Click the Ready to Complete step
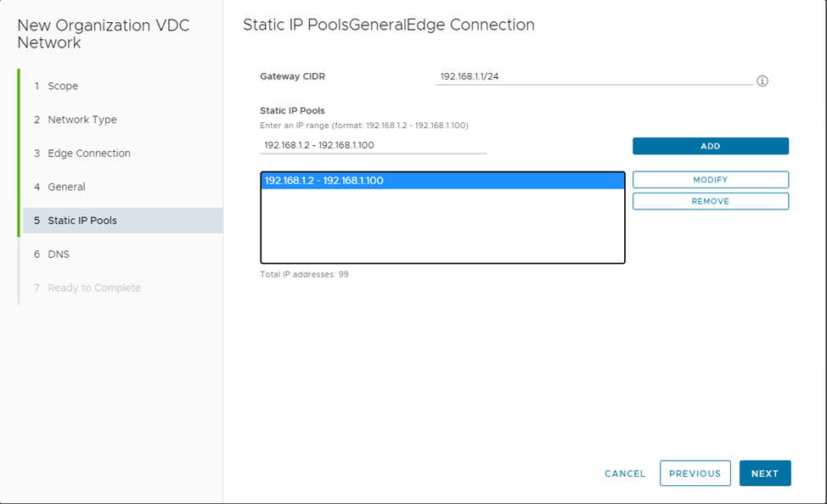This screenshot has width=827, height=504. (x=93, y=288)
